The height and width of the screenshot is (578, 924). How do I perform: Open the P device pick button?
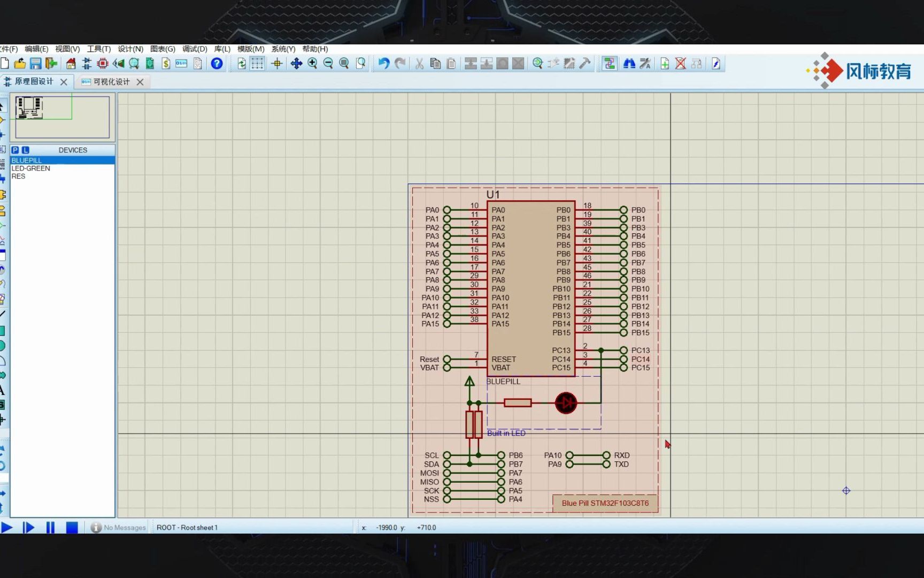click(15, 150)
